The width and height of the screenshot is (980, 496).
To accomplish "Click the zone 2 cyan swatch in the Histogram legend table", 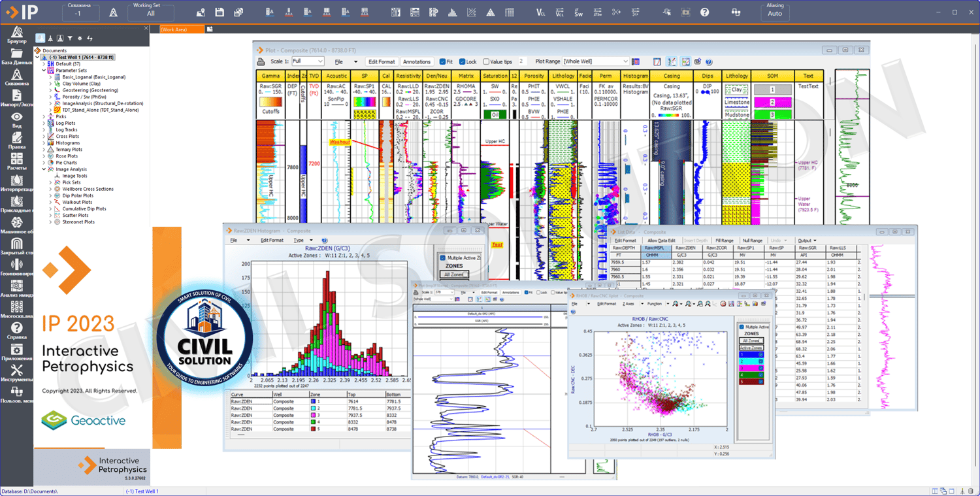I will coord(314,408).
